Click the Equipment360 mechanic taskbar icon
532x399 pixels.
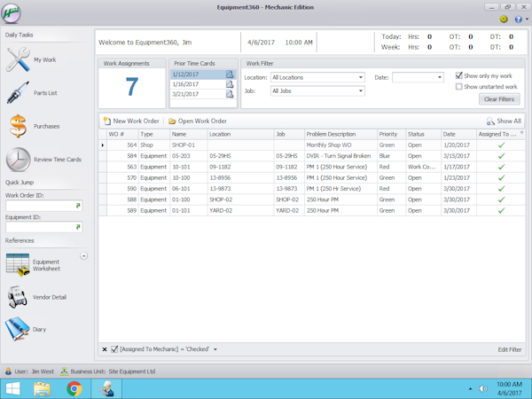pyautogui.click(x=106, y=389)
